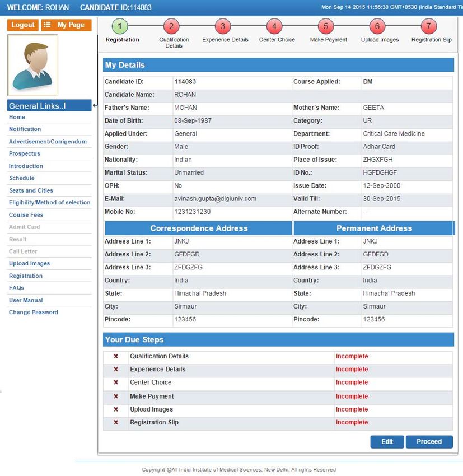Open the Upload Images sidebar link
Viewport: 463px width, 476px height.
tap(29, 263)
